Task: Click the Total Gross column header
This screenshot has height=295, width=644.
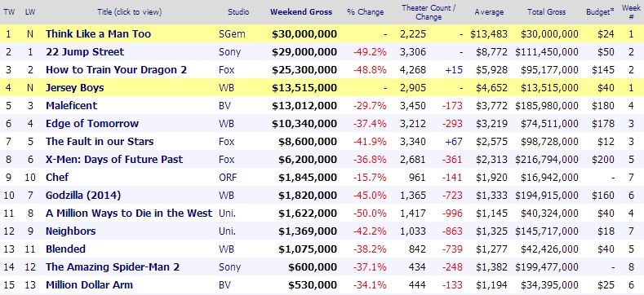Action: pyautogui.click(x=546, y=12)
